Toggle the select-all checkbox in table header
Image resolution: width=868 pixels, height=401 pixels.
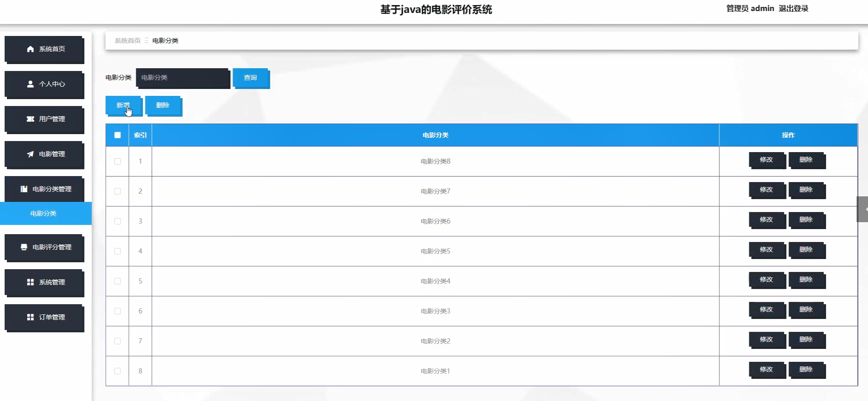coord(117,135)
